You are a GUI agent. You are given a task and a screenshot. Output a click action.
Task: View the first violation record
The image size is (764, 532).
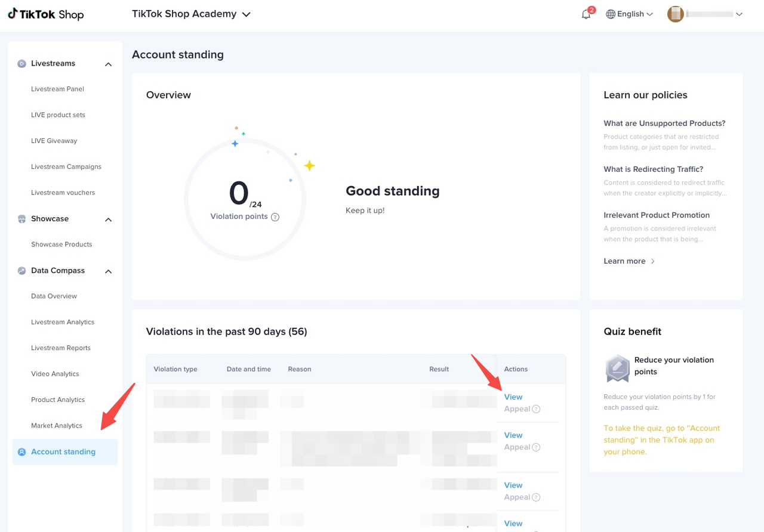point(513,397)
